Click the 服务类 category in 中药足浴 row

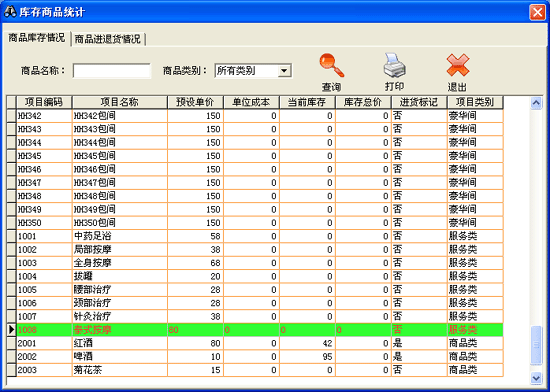tap(463, 236)
